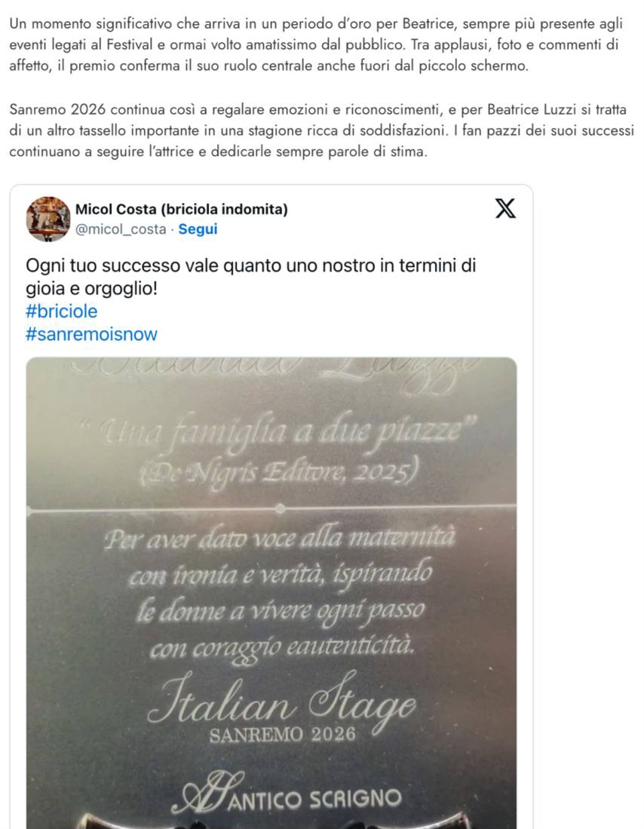Click the paragraph starting 'Un momento significativo'
Image resolution: width=644 pixels, height=829 pixels.
pyautogui.click(x=316, y=45)
